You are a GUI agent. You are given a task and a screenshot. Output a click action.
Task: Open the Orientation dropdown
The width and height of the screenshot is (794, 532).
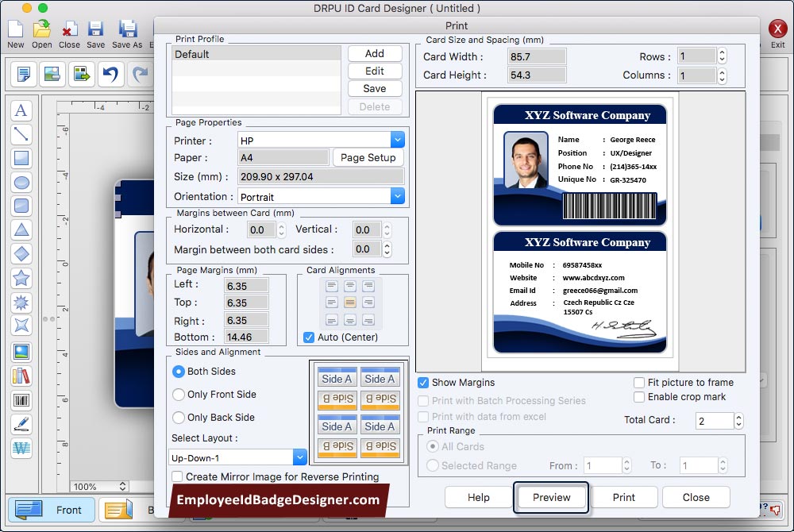pyautogui.click(x=398, y=196)
